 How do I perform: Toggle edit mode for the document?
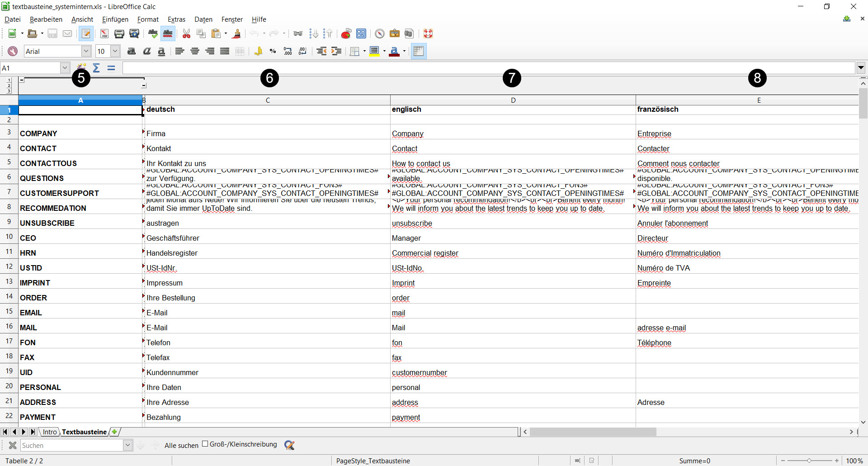click(86, 33)
